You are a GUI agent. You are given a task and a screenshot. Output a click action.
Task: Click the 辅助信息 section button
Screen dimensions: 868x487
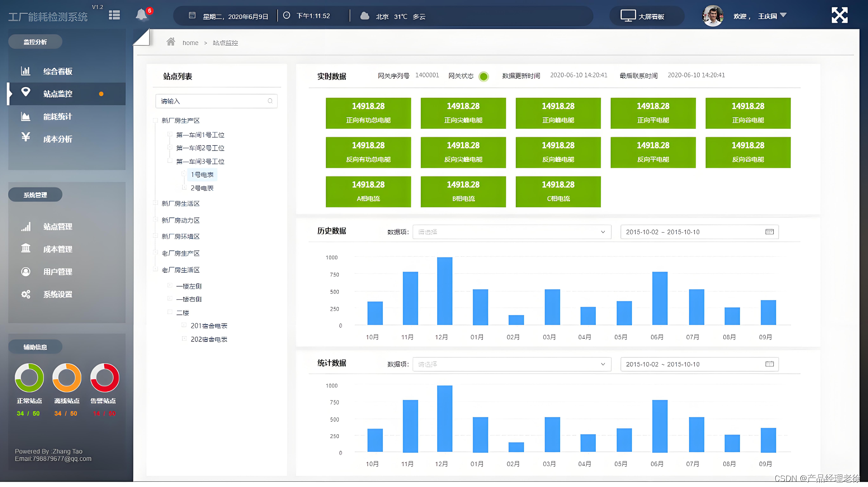(x=35, y=347)
